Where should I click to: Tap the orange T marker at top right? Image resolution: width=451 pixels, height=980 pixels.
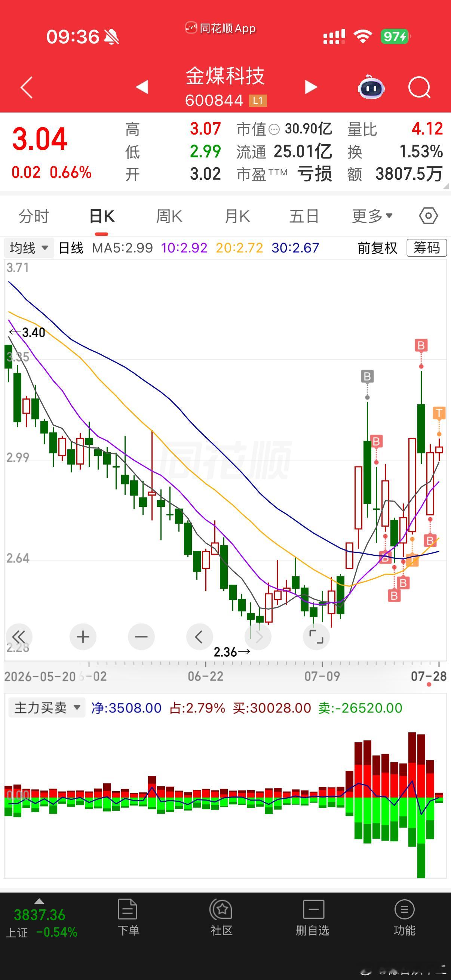(439, 413)
